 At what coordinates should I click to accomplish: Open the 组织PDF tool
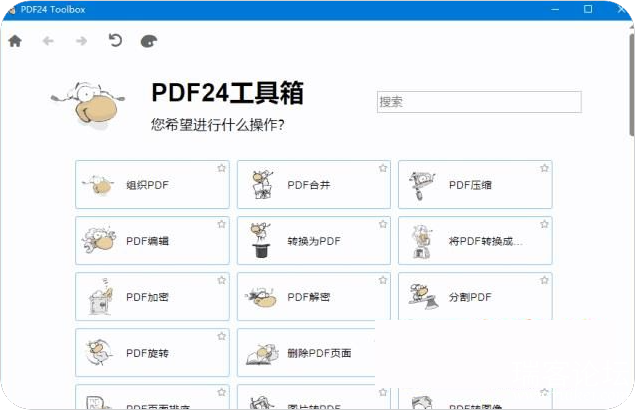[152, 184]
